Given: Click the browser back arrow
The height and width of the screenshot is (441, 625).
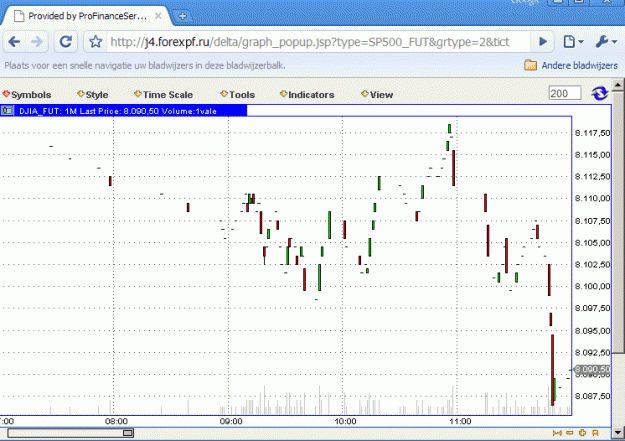Looking at the screenshot, I should click(x=14, y=41).
